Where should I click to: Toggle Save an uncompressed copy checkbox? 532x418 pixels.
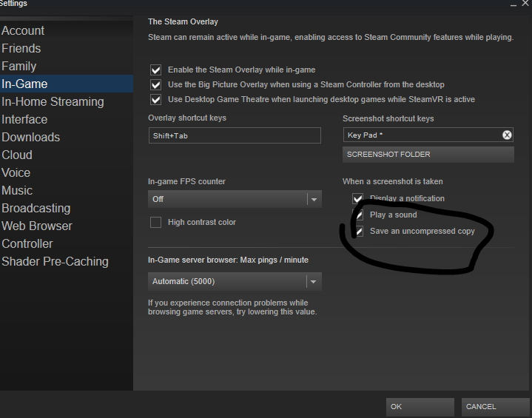tap(358, 231)
